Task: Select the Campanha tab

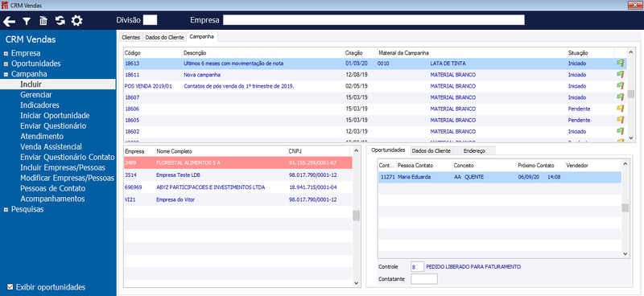Action: tap(202, 36)
